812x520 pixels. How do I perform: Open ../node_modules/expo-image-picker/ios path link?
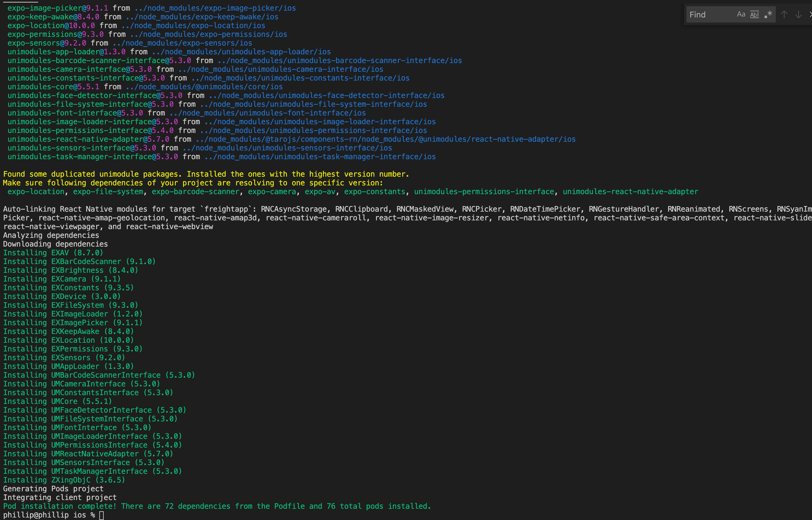[x=215, y=8]
